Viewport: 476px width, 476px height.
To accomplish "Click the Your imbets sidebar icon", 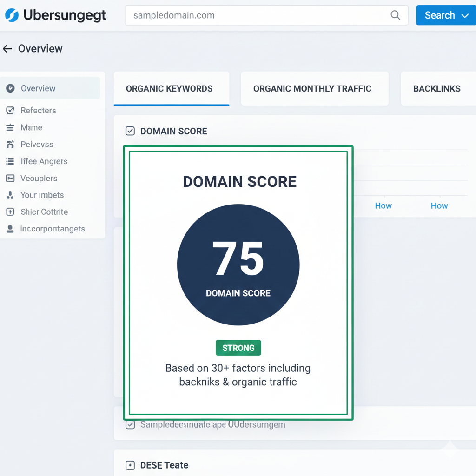I will 10,195.
